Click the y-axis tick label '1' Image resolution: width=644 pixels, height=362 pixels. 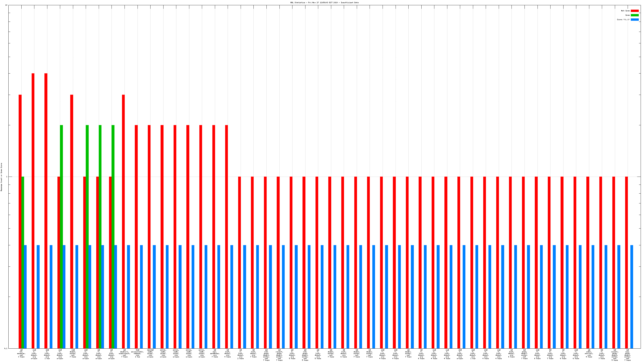[x=7, y=177]
